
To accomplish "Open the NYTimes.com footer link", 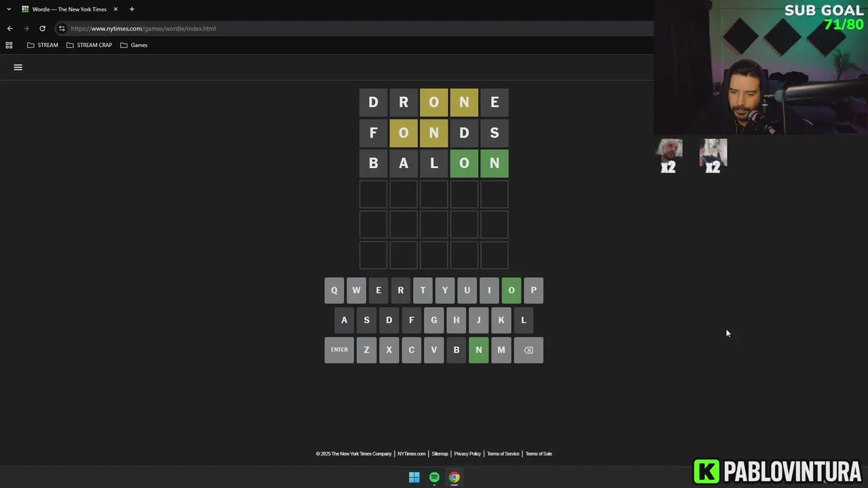I will [412, 453].
